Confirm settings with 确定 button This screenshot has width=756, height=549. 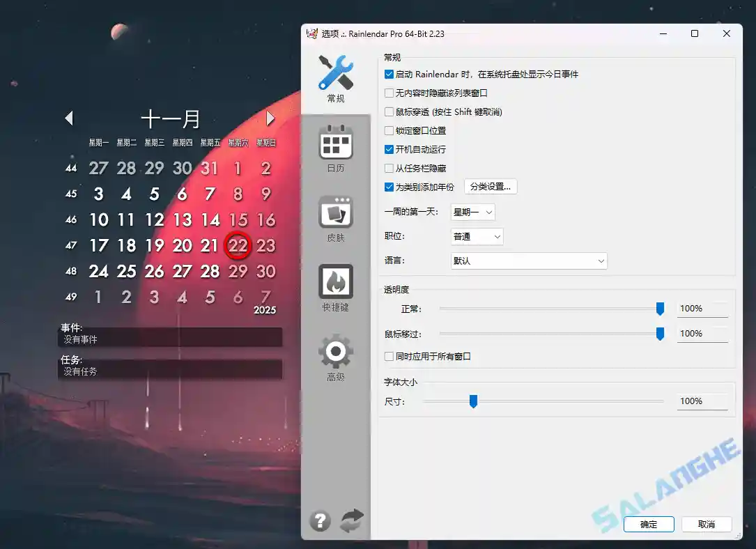pyautogui.click(x=648, y=524)
